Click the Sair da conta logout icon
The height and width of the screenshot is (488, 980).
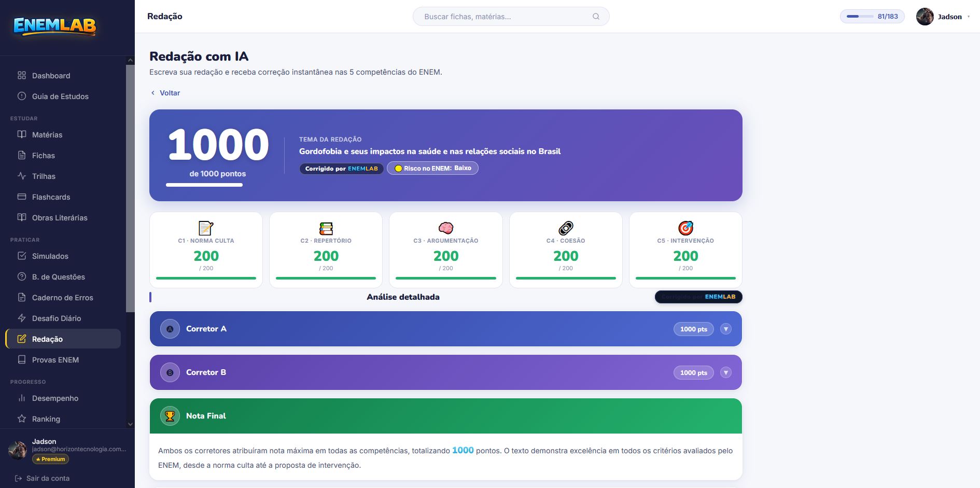click(19, 478)
